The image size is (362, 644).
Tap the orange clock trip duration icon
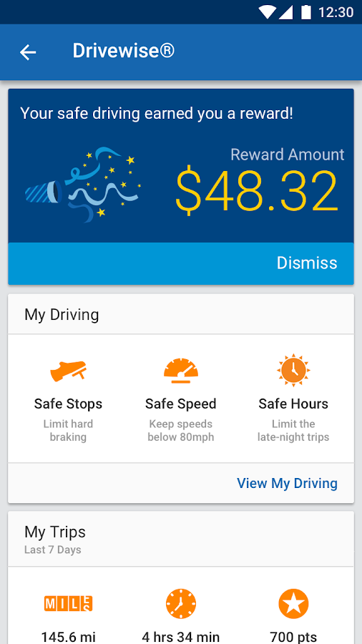coord(181,604)
